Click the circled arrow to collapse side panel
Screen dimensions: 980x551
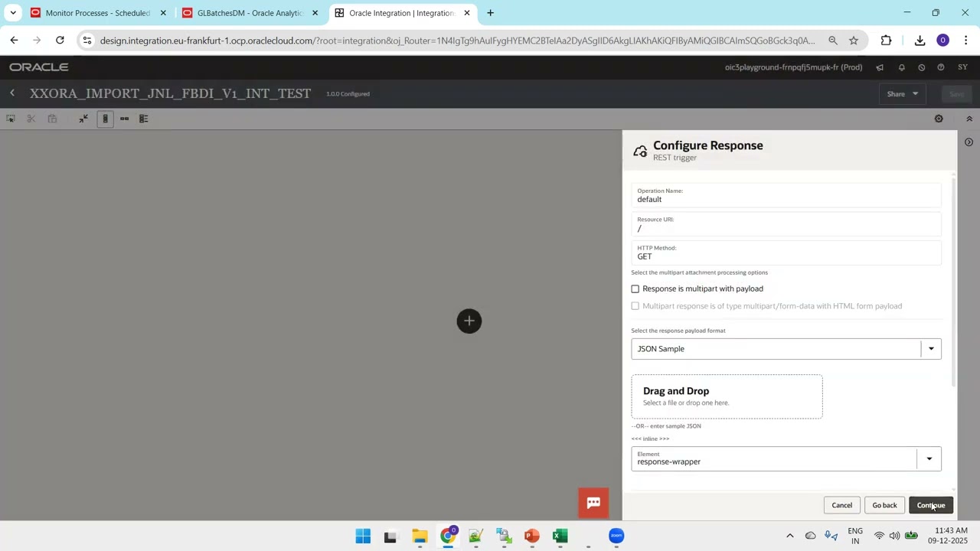969,142
